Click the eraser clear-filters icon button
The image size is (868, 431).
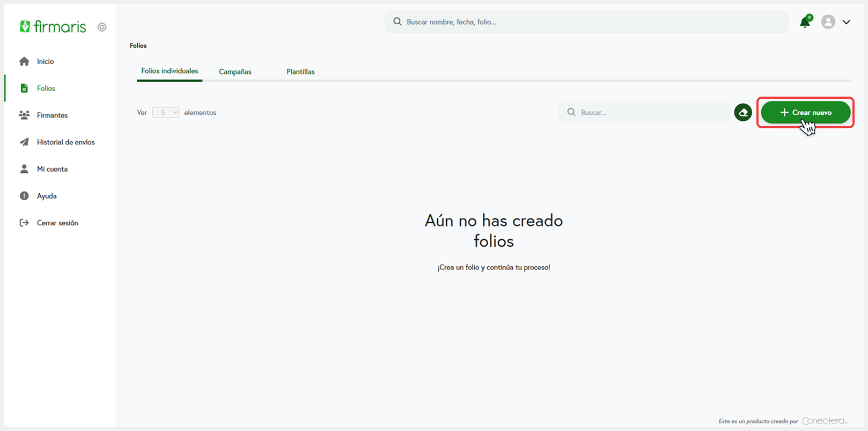click(742, 113)
